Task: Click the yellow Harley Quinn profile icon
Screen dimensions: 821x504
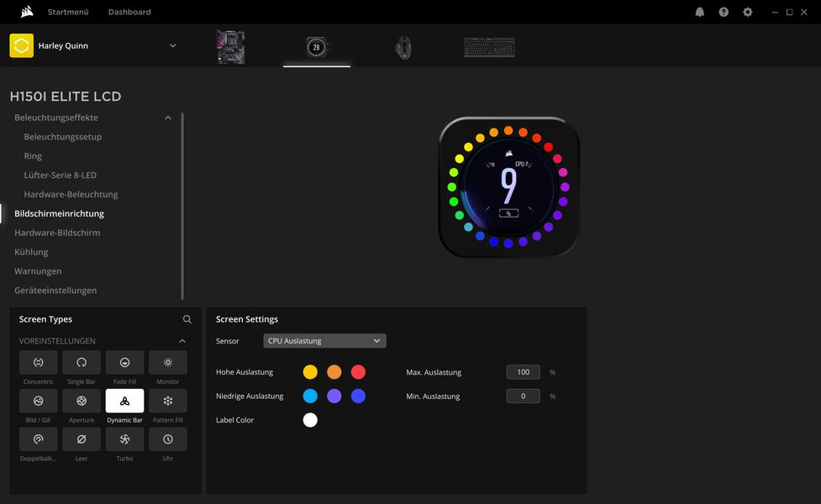Action: (x=22, y=45)
